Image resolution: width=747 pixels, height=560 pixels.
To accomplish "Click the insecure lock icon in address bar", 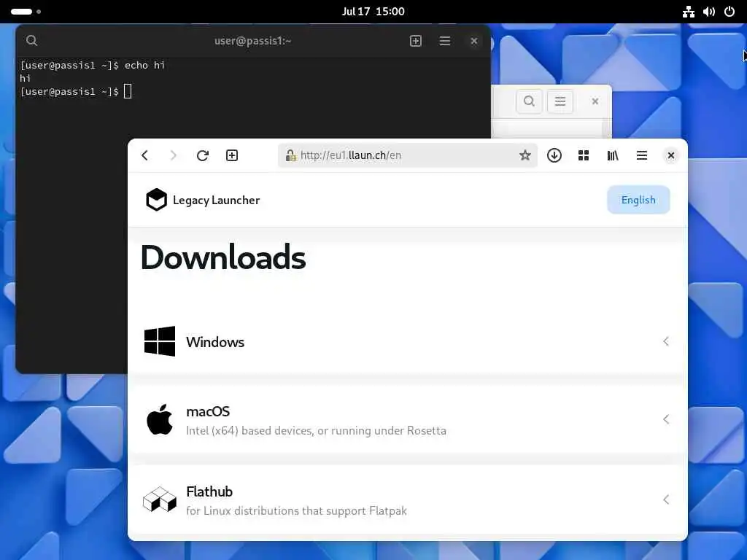I will (x=290, y=155).
